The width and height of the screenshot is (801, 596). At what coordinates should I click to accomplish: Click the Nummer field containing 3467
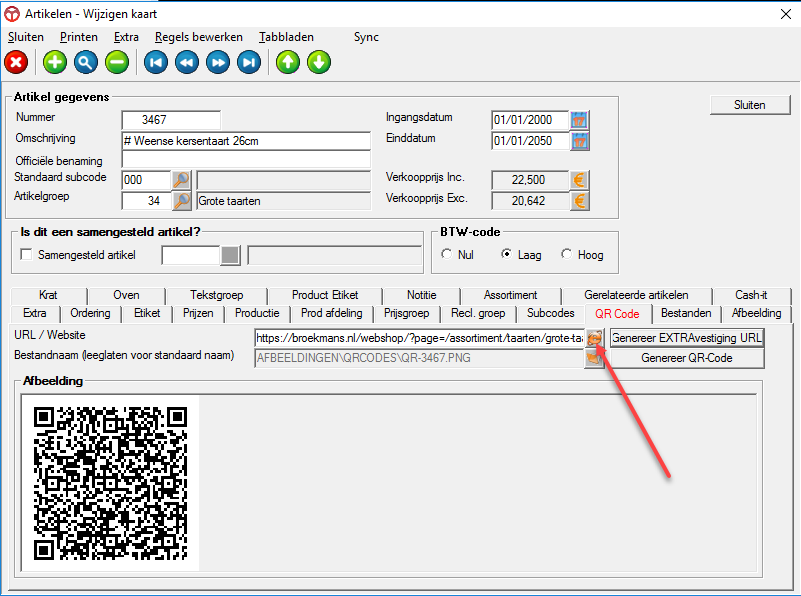(171, 120)
